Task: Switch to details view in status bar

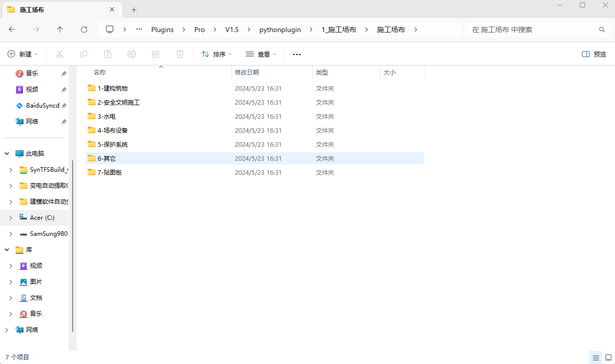Action: click(x=595, y=357)
